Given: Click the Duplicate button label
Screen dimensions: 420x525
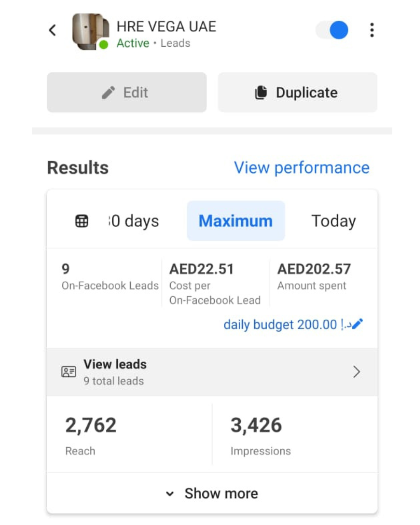Looking at the screenshot, I should pyautogui.click(x=306, y=93).
